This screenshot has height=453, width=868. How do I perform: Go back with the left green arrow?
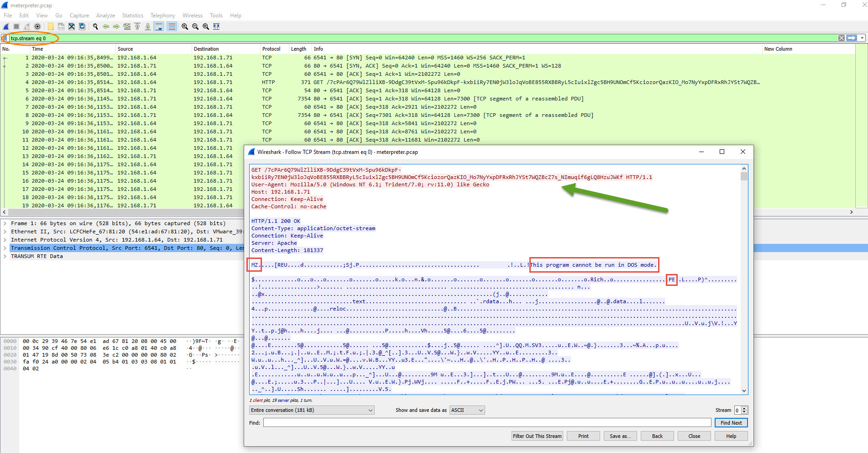coord(106,26)
